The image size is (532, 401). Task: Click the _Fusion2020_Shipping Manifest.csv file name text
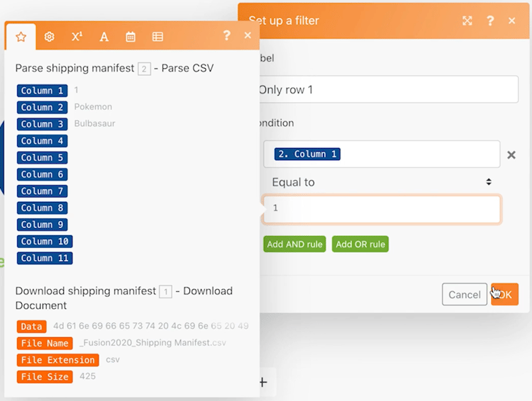point(153,343)
